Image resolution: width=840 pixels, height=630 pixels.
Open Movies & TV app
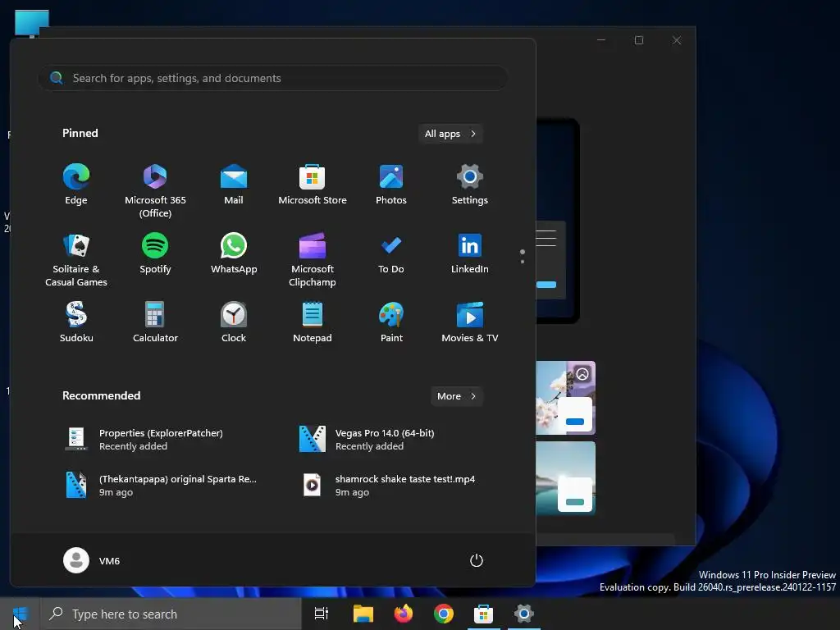tap(470, 322)
